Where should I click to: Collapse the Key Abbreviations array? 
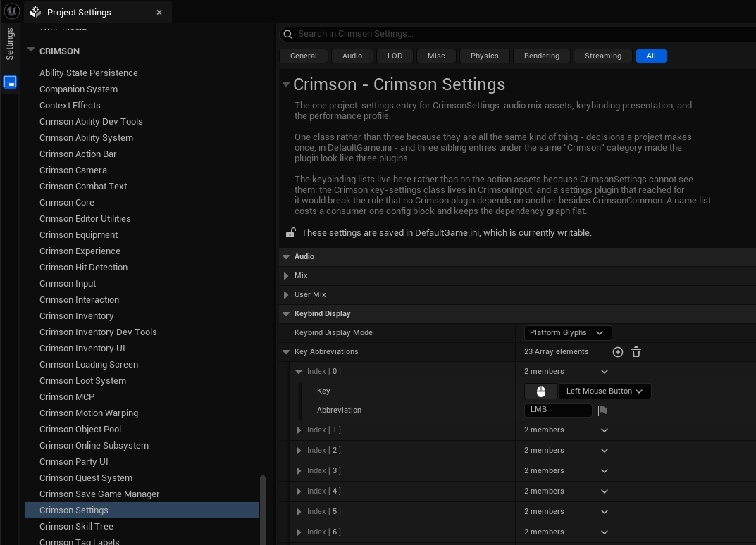286,352
